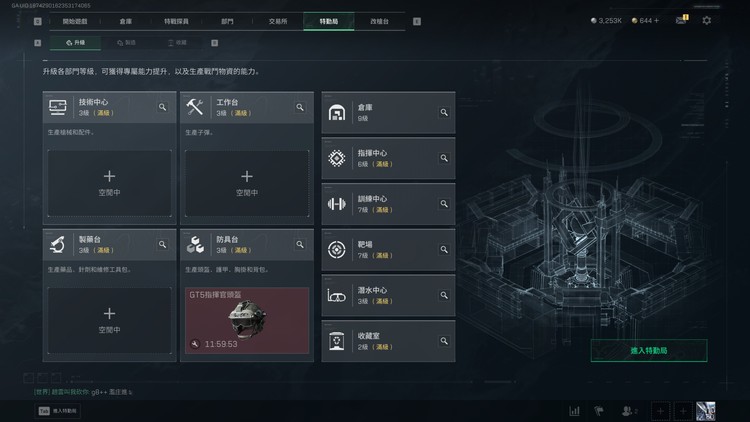
Task: Open GT5指揮官頭盔 production item
Action: (247, 321)
